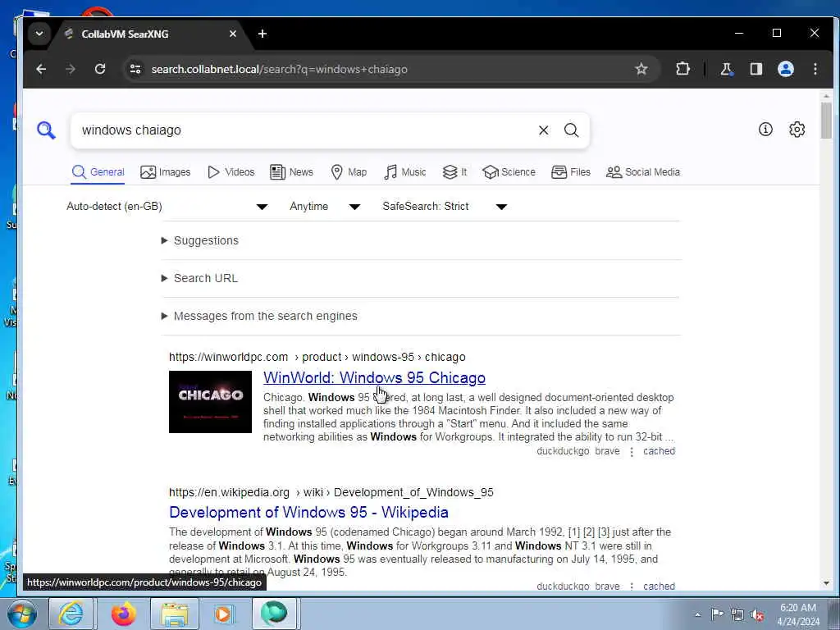Open Windows Explorer from the taskbar
The image size is (840, 630).
tap(175, 614)
